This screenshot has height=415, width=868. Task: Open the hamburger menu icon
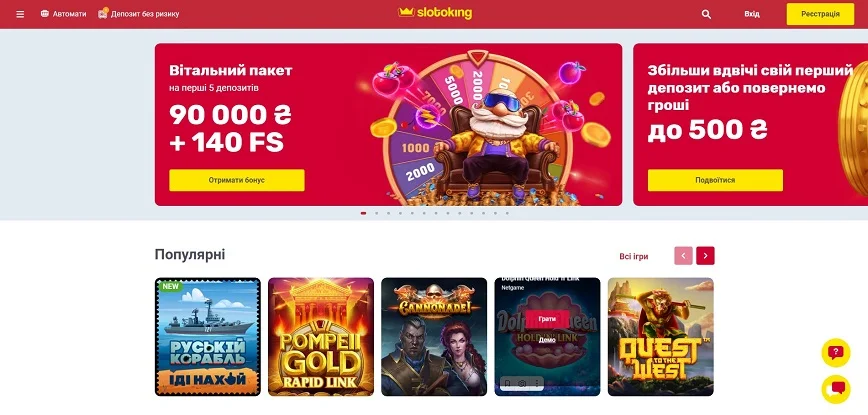click(20, 14)
